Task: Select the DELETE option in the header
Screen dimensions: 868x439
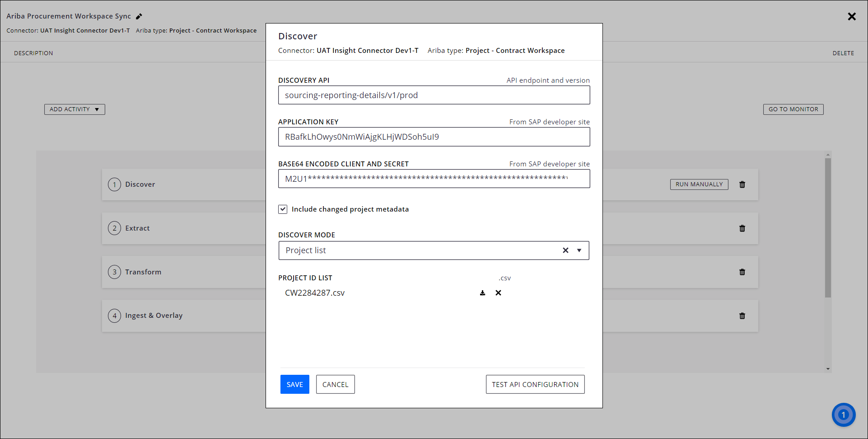Action: pos(843,53)
